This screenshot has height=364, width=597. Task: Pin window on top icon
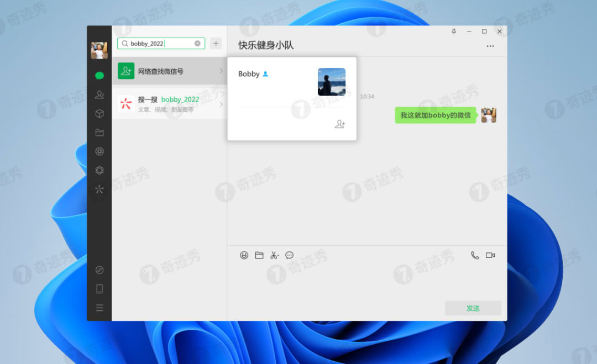tap(453, 31)
